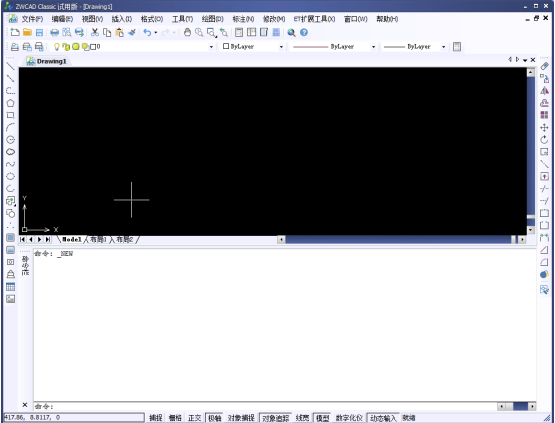Toggle the 正交 ortho mode
Image resolution: width=555 pixels, height=423 pixels.
click(194, 418)
